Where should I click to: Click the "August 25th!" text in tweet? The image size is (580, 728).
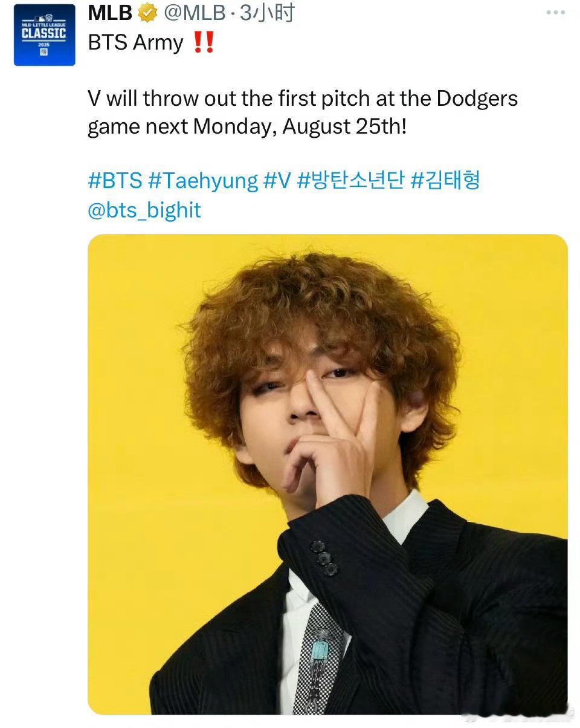click(344, 127)
